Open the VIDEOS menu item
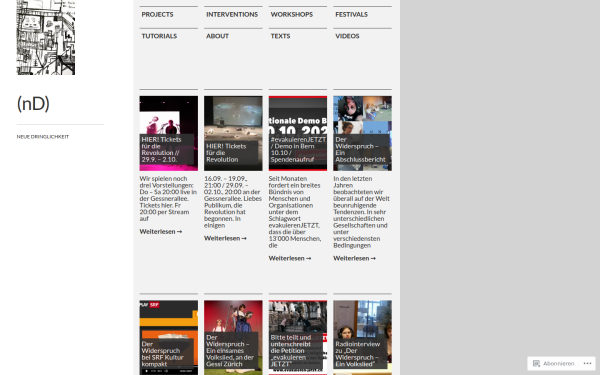Viewport: 600px width, 375px height. pos(347,36)
